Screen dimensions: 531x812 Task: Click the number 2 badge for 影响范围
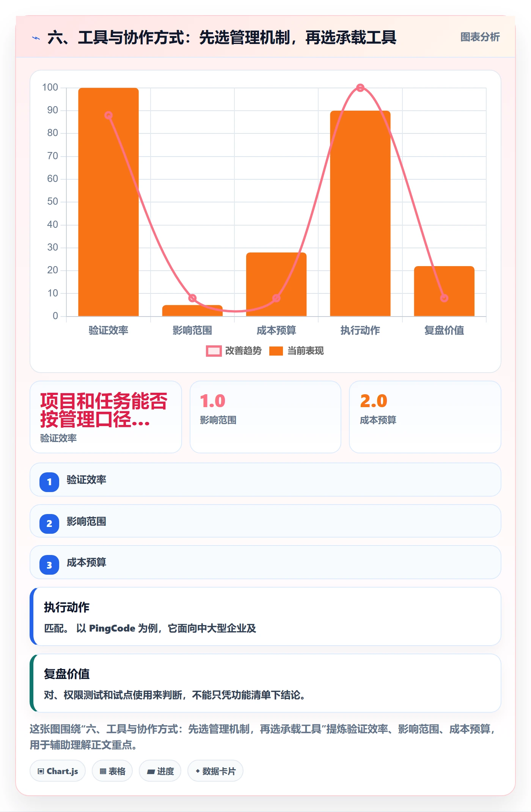click(49, 524)
